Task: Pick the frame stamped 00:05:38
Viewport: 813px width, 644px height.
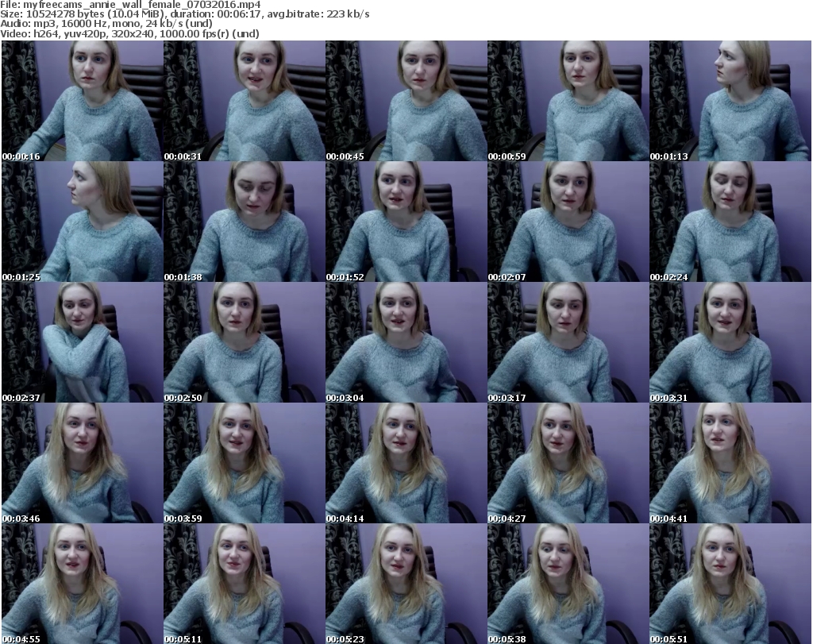Action: pyautogui.click(x=568, y=584)
